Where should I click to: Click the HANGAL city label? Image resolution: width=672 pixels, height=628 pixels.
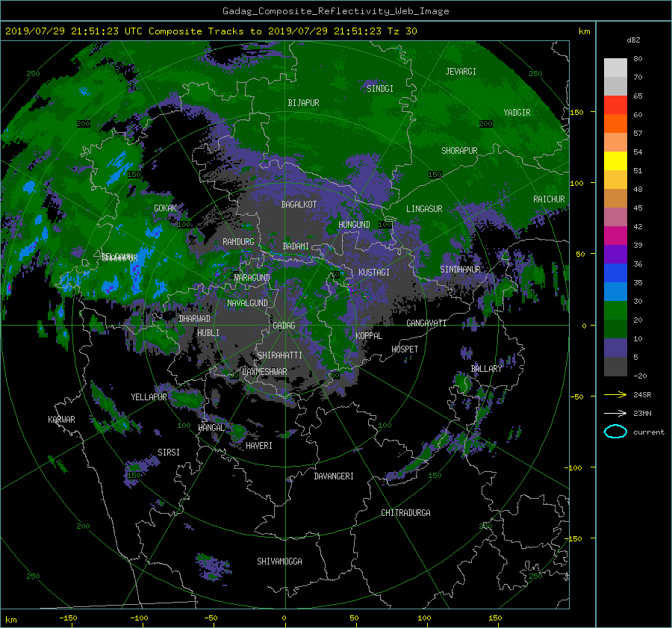click(211, 428)
